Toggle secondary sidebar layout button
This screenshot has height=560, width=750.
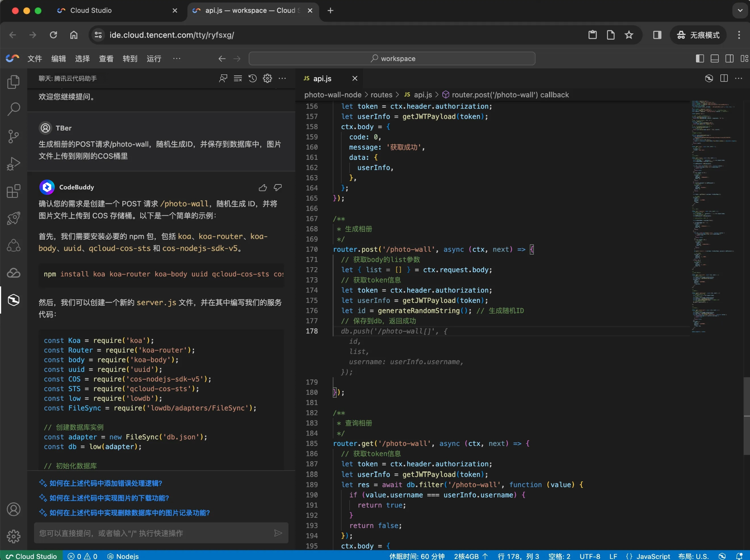click(729, 59)
